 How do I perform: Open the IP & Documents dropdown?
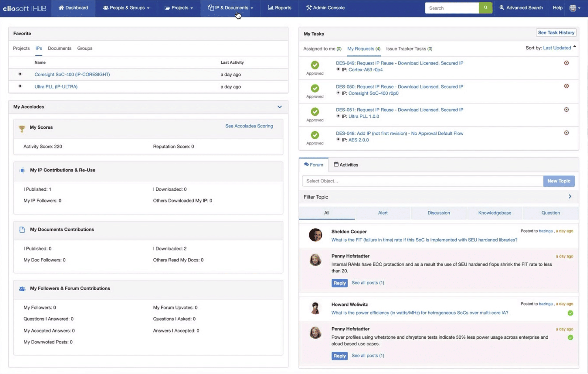(x=230, y=8)
